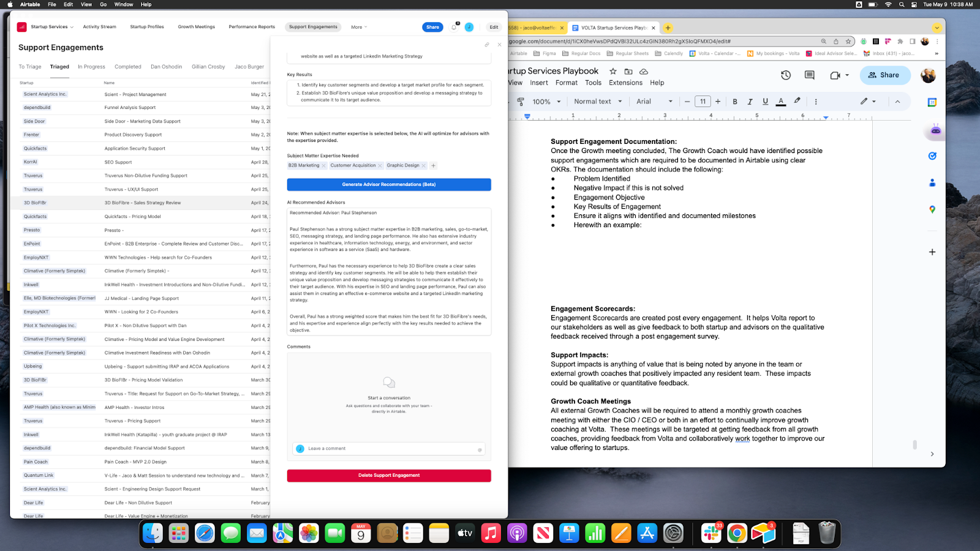Star the Google Docs document
Image resolution: width=980 pixels, height=551 pixels.
click(x=612, y=71)
